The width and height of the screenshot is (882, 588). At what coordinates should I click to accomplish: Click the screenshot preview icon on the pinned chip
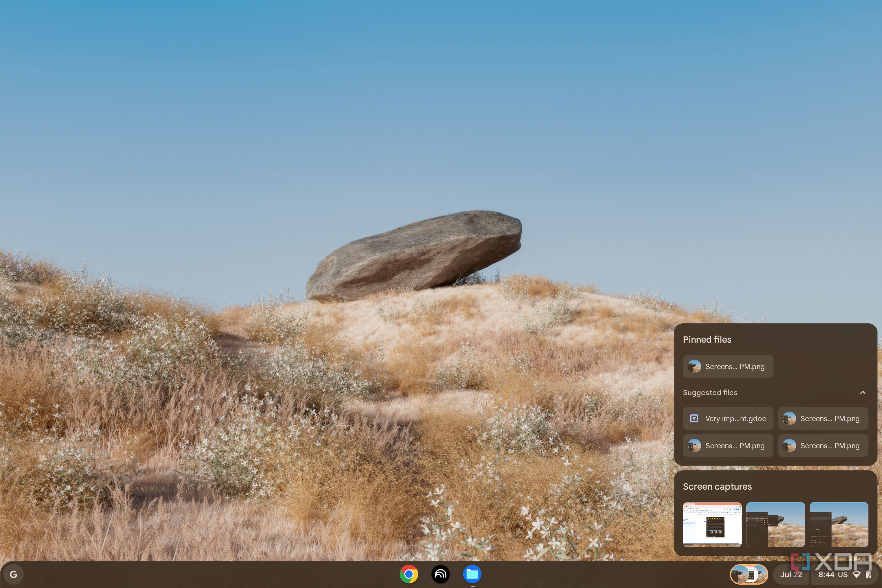695,366
